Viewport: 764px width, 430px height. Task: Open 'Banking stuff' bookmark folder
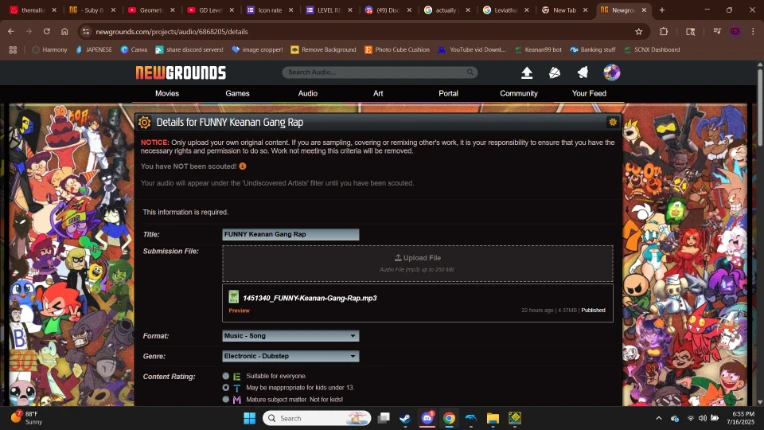(x=593, y=50)
